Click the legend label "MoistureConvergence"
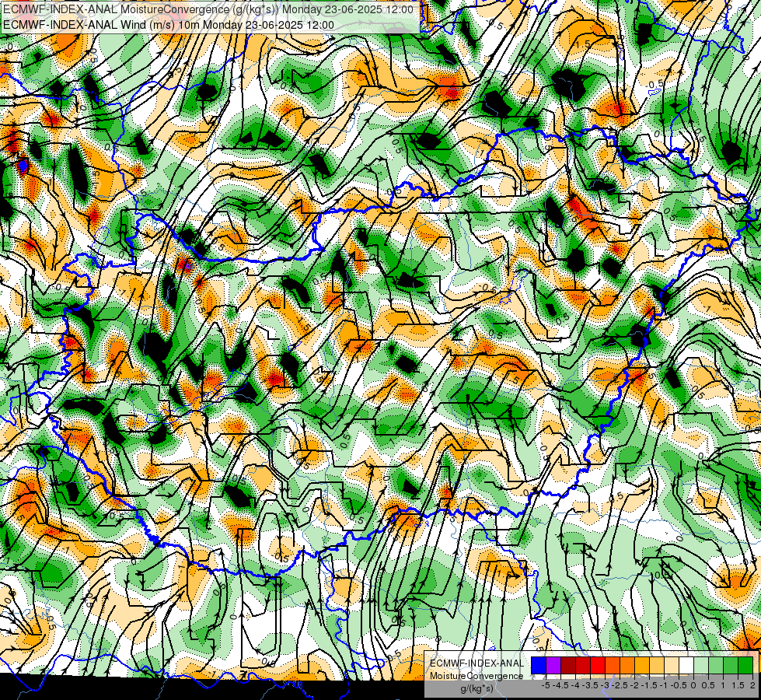Viewport: 761px width, 700px height. tap(476, 676)
